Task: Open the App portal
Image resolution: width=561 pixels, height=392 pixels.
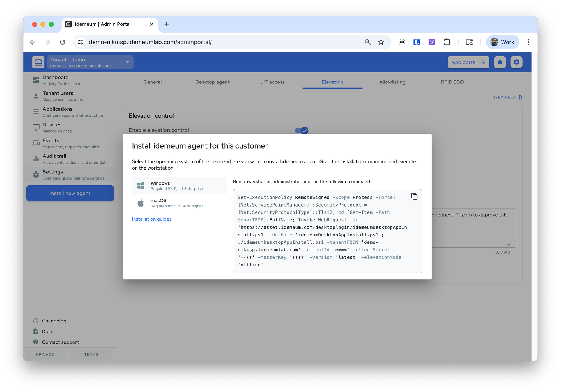Action: (468, 62)
